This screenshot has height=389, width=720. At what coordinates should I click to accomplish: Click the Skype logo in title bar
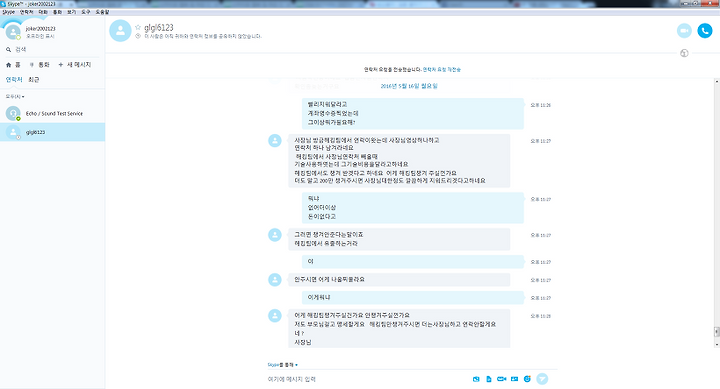click(x=4, y=4)
